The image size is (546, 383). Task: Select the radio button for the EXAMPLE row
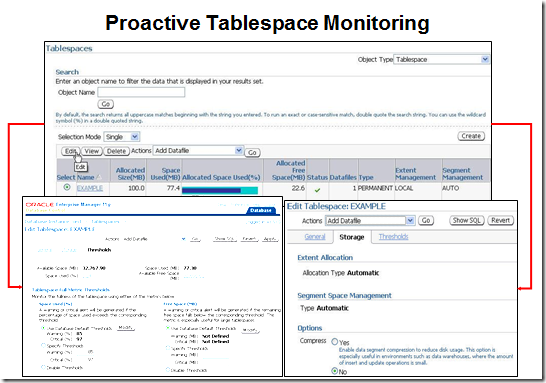click(x=67, y=187)
